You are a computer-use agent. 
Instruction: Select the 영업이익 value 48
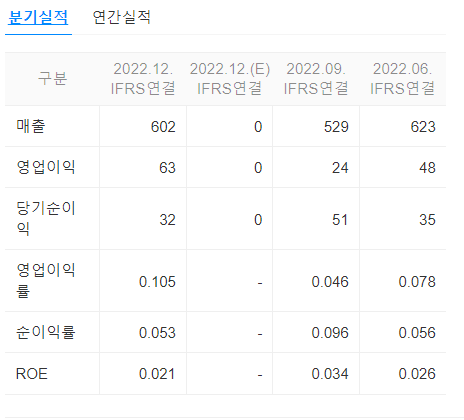coord(427,168)
